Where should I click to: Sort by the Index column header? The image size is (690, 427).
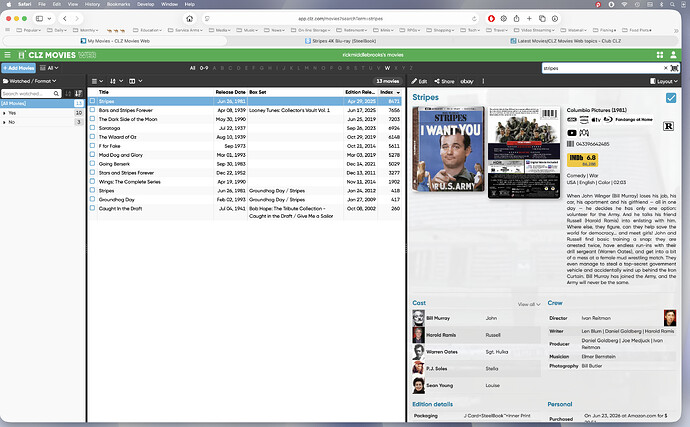(390, 92)
